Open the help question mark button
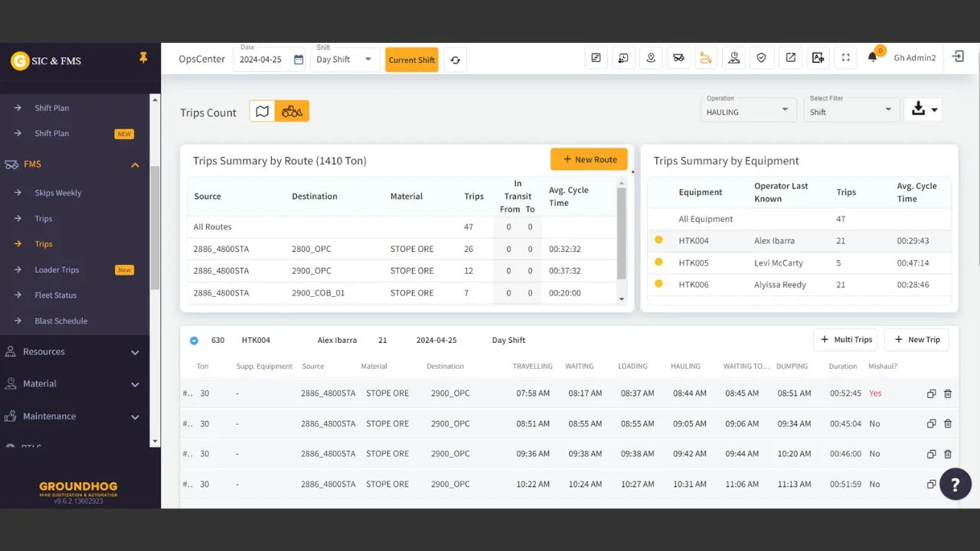Viewport: 980px width, 551px height. tap(955, 484)
